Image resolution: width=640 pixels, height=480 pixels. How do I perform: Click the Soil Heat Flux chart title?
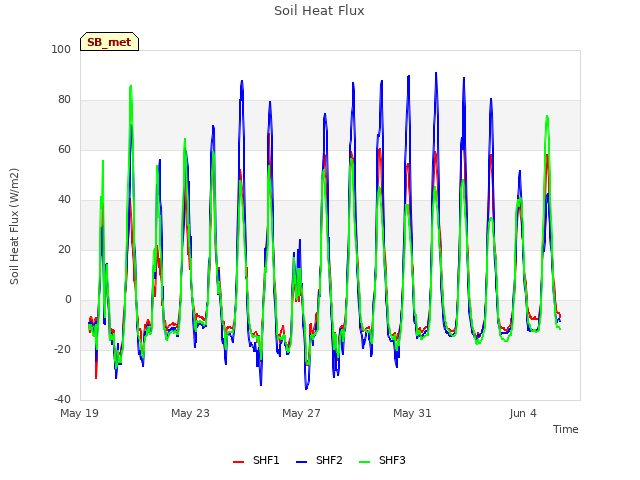[x=319, y=11]
